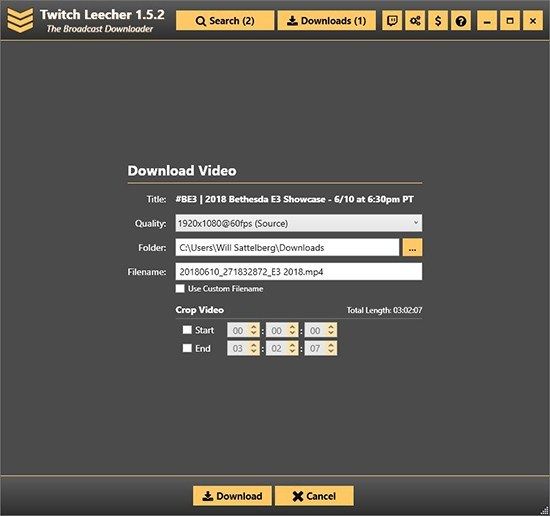Click the Crop Video heading

coord(200,310)
